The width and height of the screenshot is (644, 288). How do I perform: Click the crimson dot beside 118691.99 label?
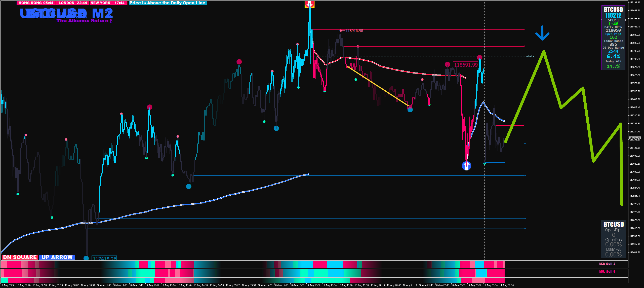[x=447, y=64]
